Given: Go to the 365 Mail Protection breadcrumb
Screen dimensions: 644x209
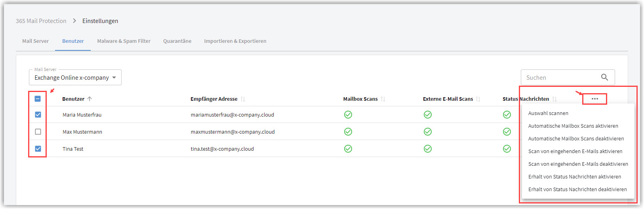Looking at the screenshot, I should coord(41,21).
